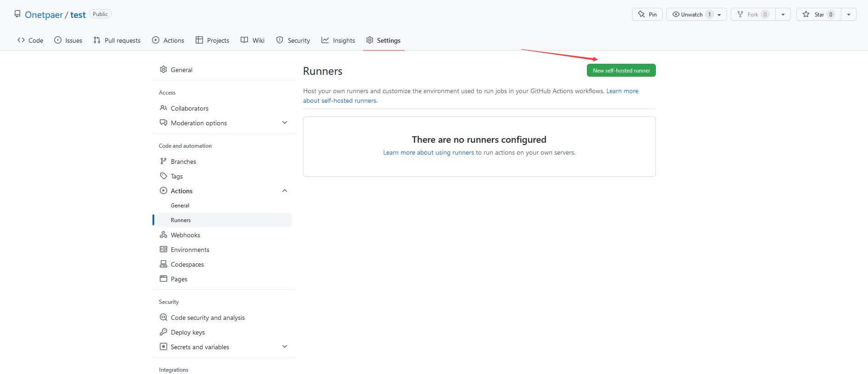Switch to the Code tab

pos(30,40)
